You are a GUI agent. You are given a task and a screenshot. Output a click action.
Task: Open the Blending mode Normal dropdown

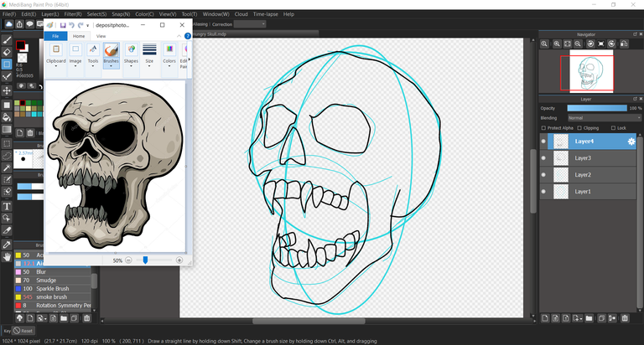pos(604,118)
